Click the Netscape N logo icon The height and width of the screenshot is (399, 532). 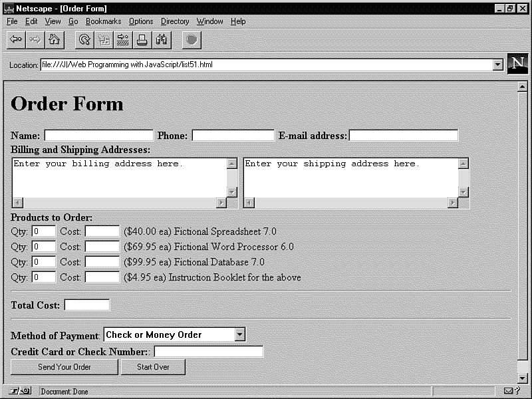click(x=517, y=64)
